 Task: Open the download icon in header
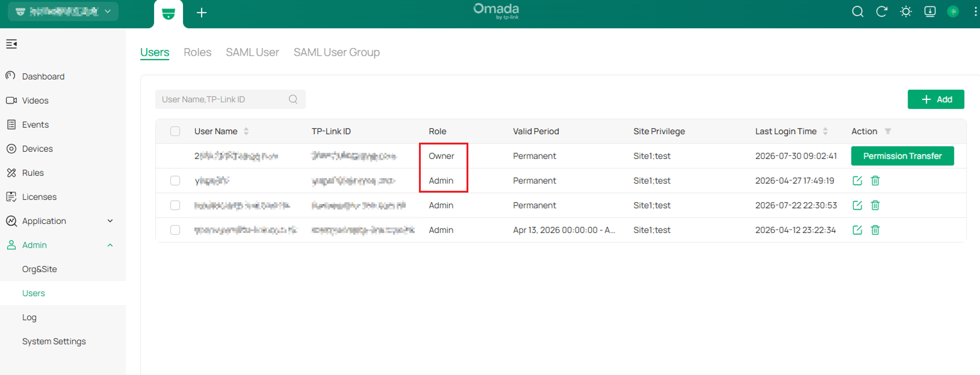pyautogui.click(x=930, y=12)
